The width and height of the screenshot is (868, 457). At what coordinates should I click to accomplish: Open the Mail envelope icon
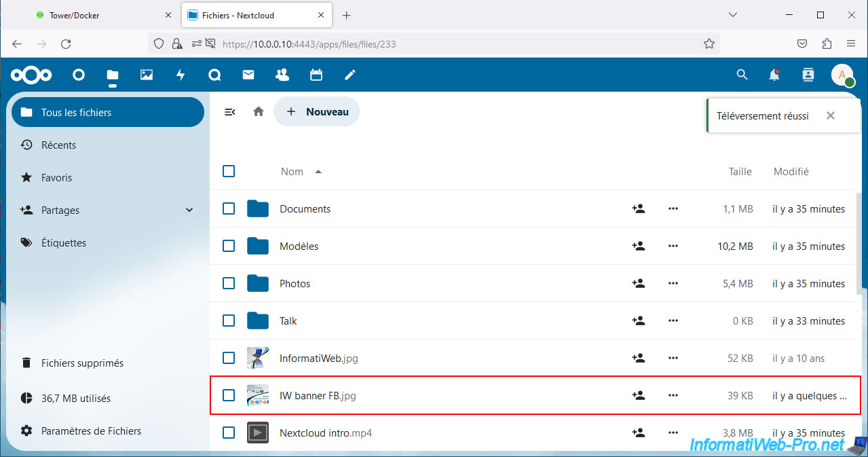pos(248,75)
